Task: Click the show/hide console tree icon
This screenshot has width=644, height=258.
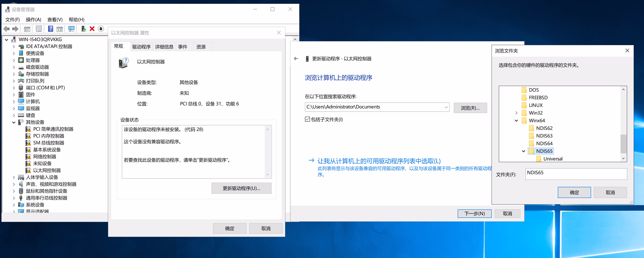Action: pos(27,29)
